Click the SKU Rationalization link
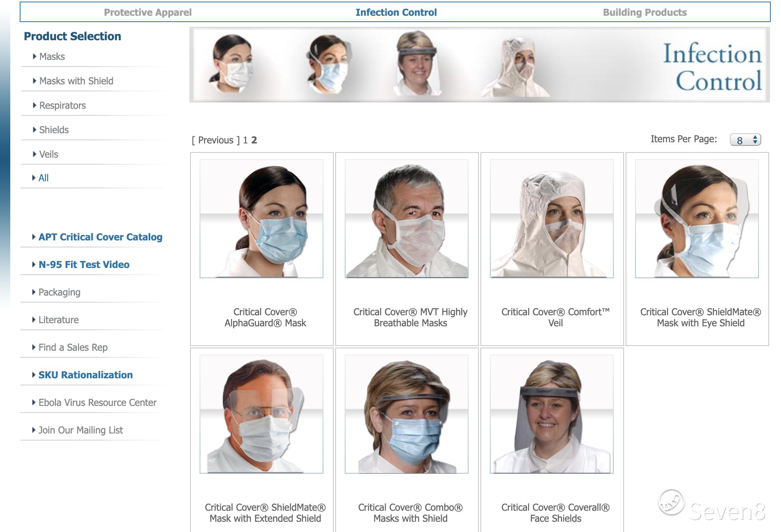 [x=85, y=375]
